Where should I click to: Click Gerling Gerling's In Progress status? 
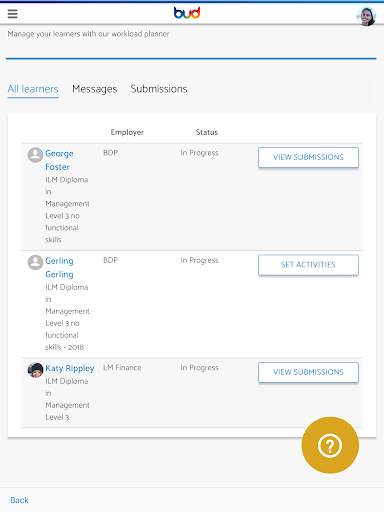[199, 260]
